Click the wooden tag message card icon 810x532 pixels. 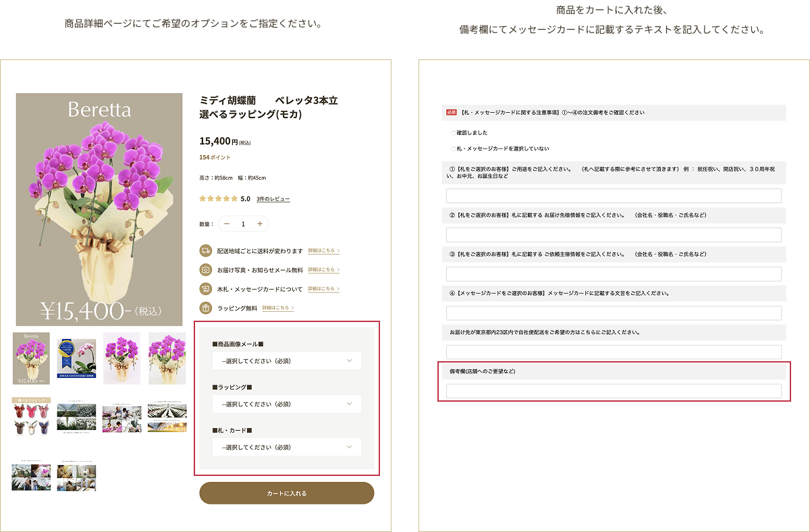[x=205, y=288]
